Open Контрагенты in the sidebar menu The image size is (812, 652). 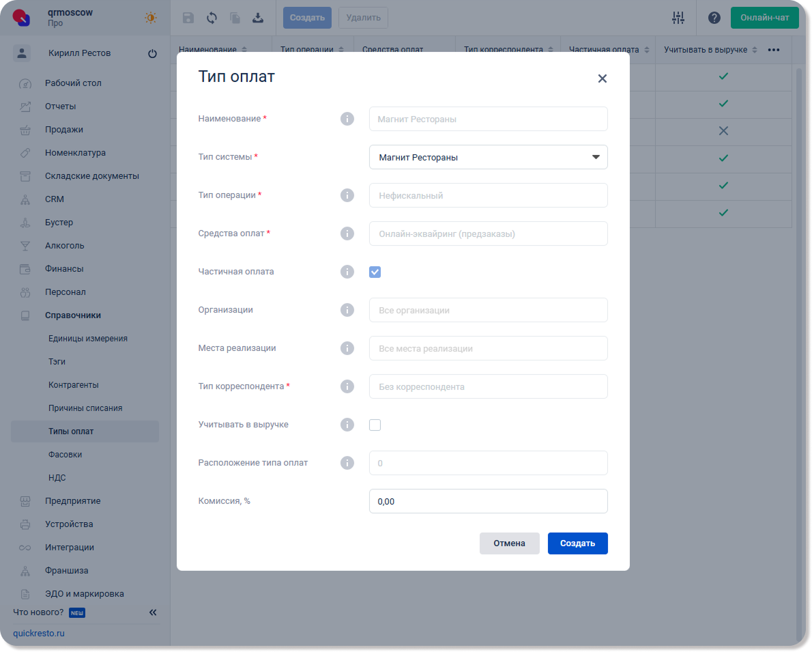(x=74, y=385)
